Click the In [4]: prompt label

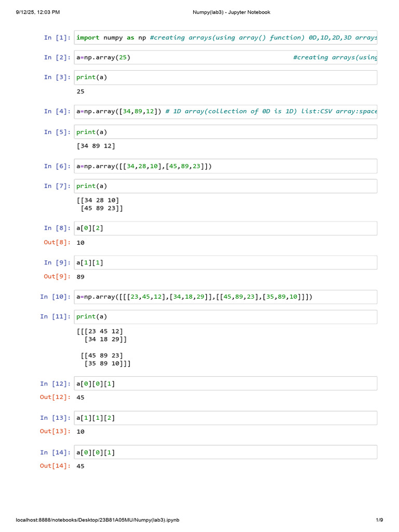[x=57, y=111]
